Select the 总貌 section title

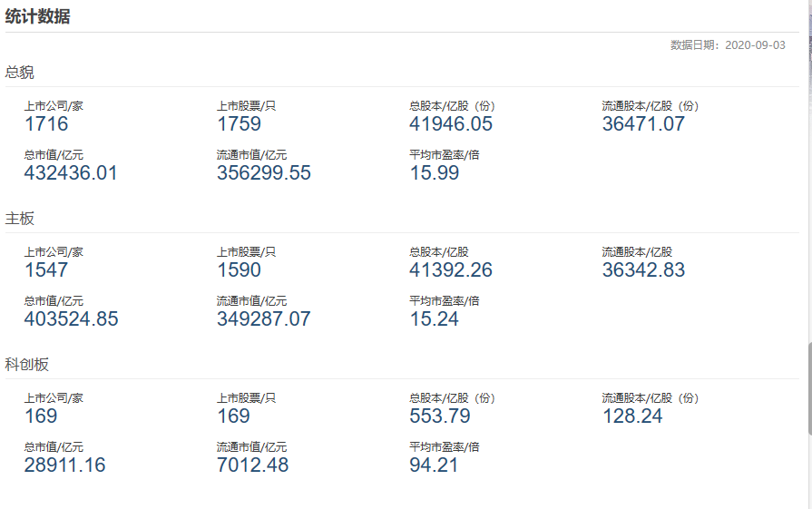pos(20,73)
